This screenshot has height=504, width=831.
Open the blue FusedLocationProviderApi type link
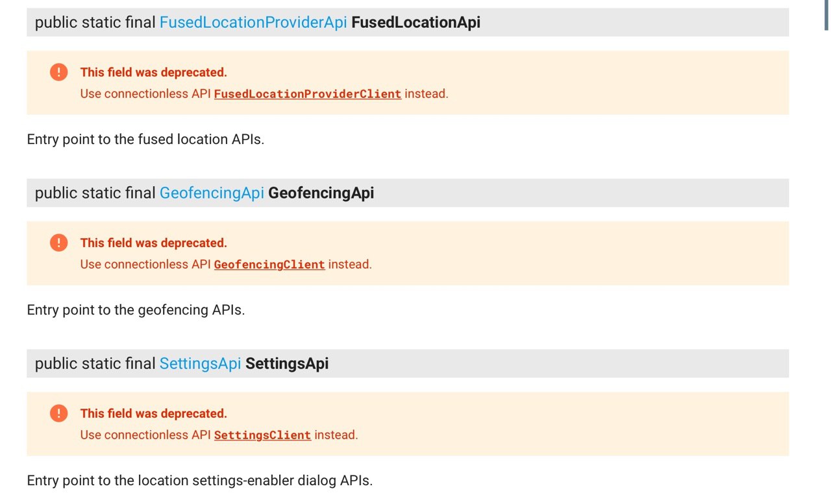253,23
